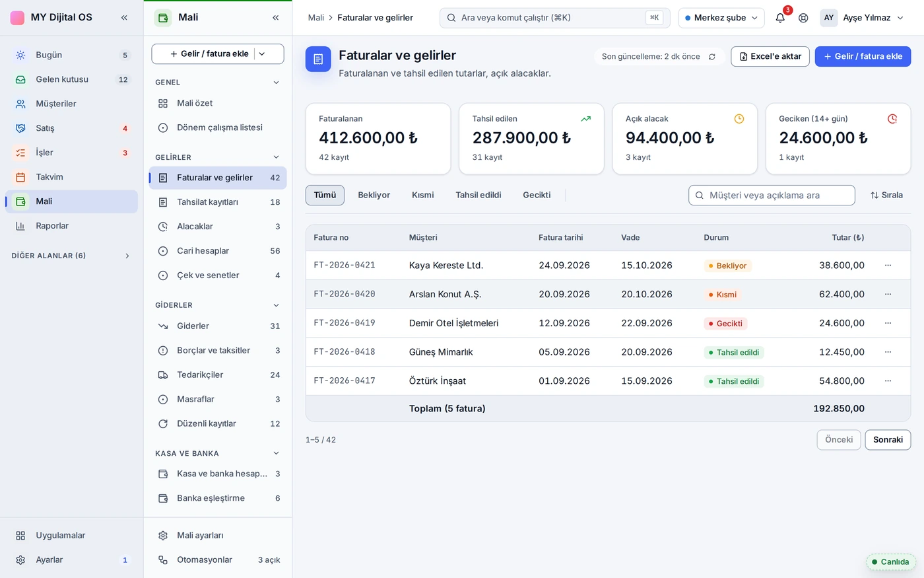Open row menu for FT-2026-0421
924x578 pixels.
888,265
